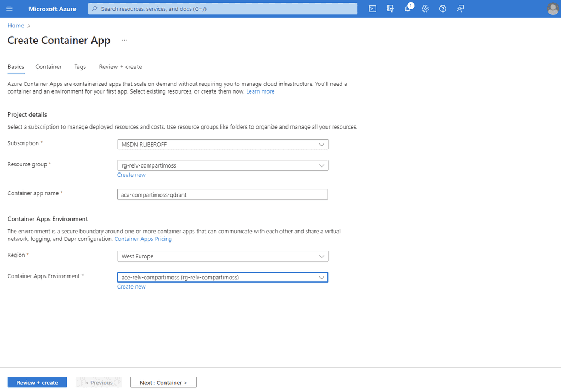The width and height of the screenshot is (561, 392).
Task: Open the notifications bell
Action: [408, 9]
